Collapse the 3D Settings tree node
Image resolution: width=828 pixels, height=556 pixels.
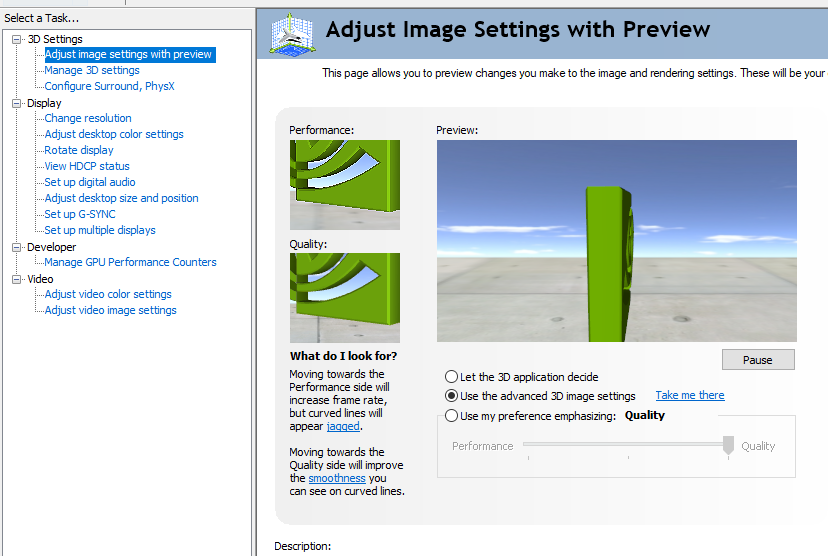click(x=16, y=39)
